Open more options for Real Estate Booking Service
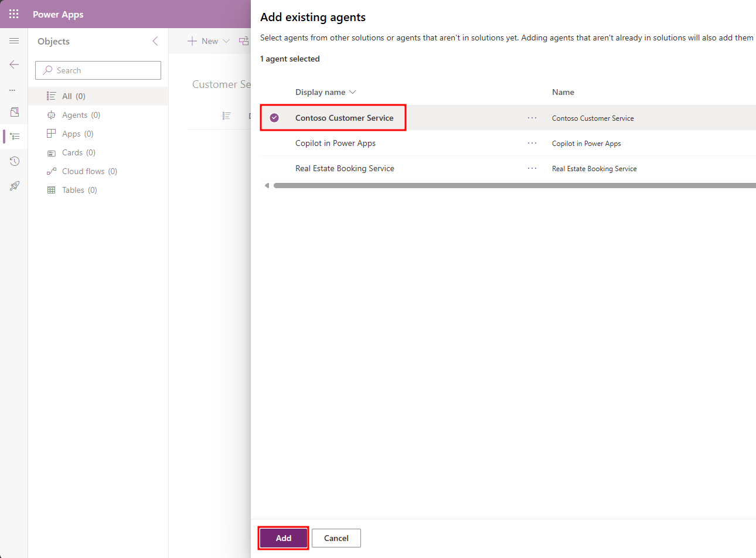This screenshot has height=558, width=756. coord(532,168)
